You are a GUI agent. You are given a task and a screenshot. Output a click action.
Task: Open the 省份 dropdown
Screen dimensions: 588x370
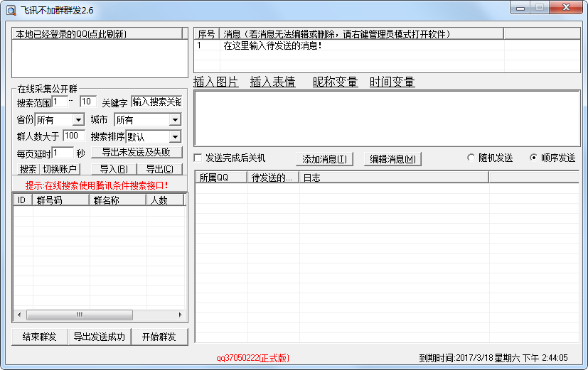(77, 120)
